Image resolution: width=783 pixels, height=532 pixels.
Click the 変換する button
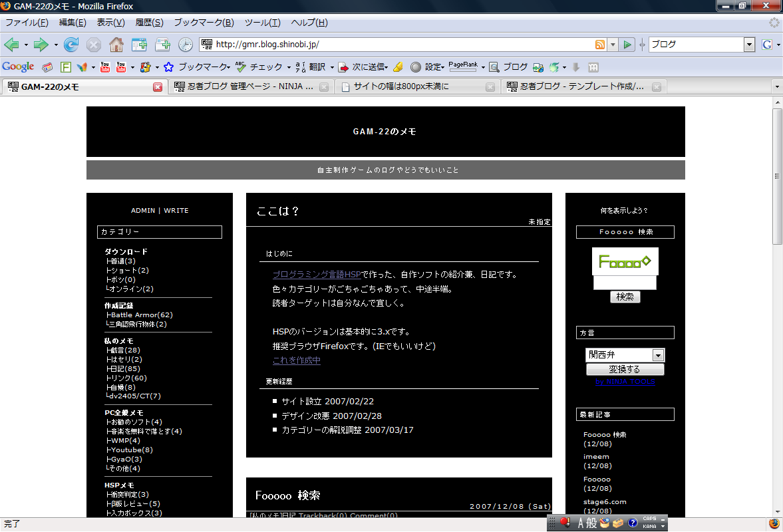click(625, 369)
